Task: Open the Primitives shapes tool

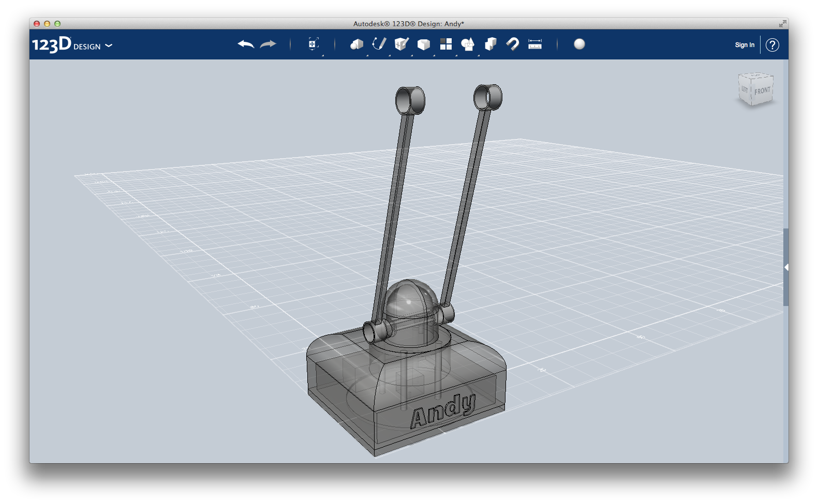Action: coord(356,44)
